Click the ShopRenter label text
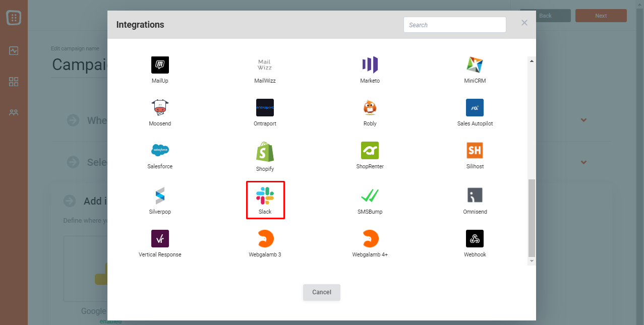 coord(370,166)
